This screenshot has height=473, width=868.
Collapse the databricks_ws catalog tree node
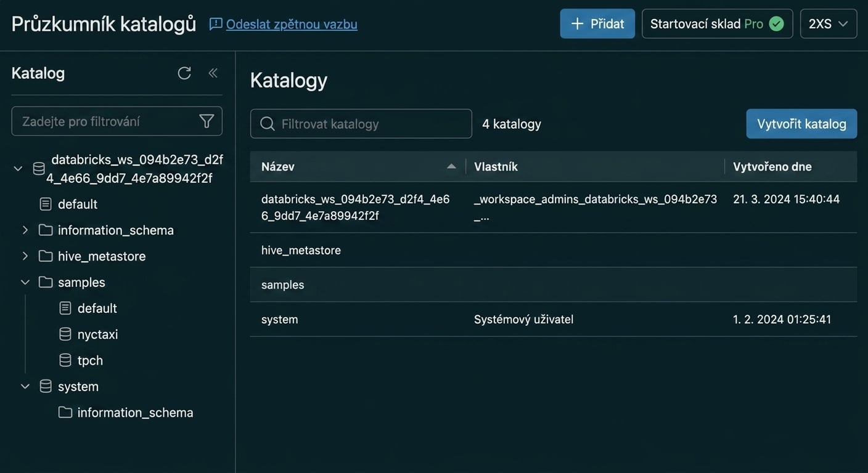click(18, 169)
